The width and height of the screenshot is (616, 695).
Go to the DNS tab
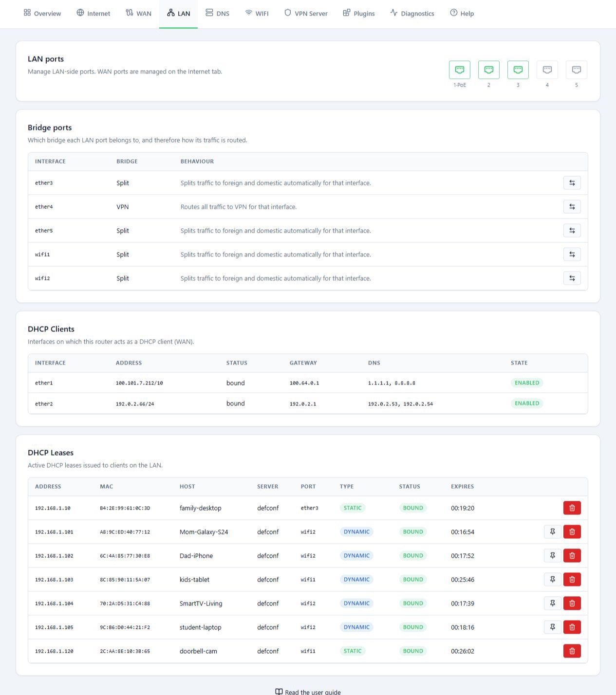pos(217,13)
